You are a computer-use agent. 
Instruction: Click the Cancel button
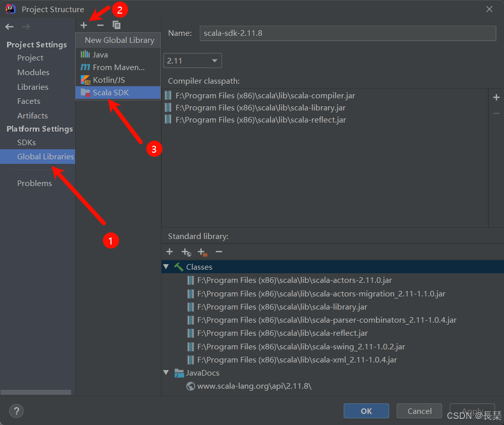(419, 411)
